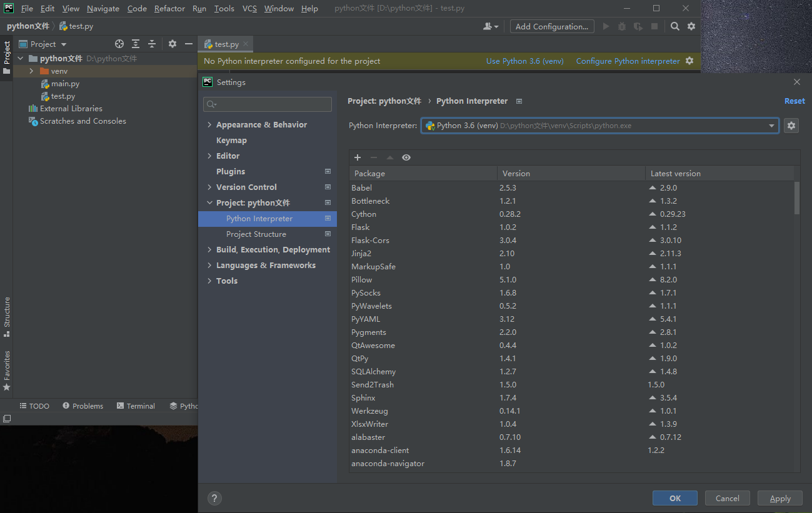Open Refactor menu

tap(169, 9)
